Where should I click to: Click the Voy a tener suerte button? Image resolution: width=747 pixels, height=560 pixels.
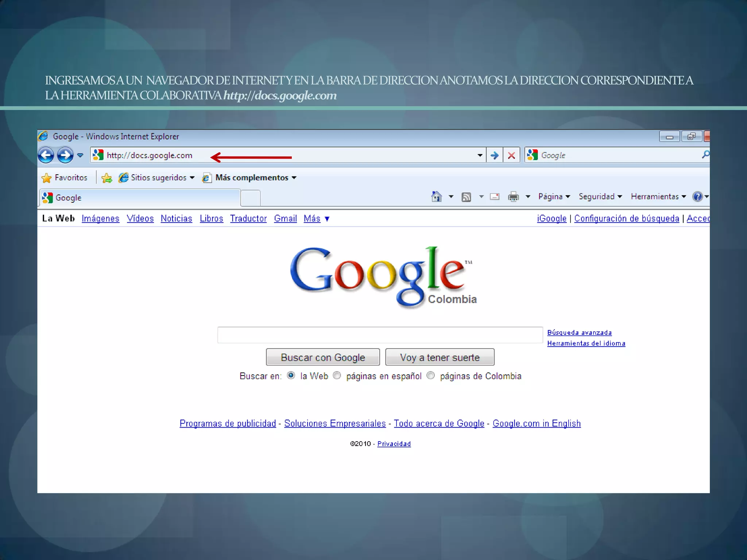tap(440, 357)
